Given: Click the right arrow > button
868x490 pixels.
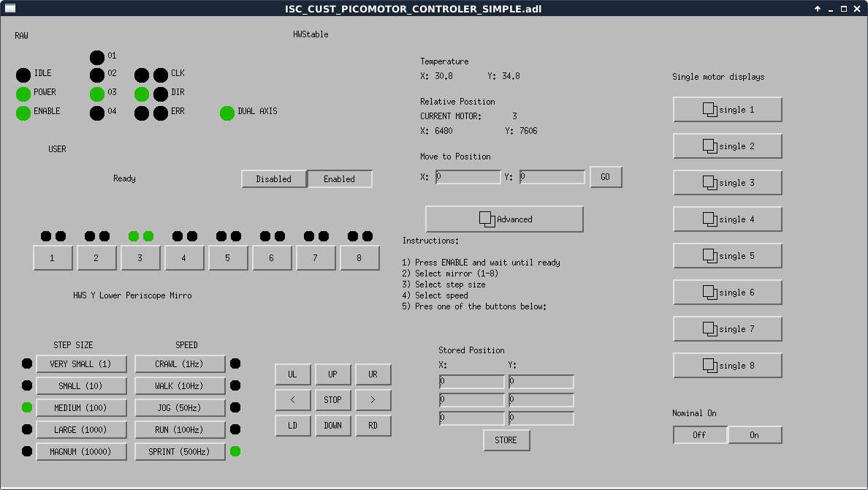Looking at the screenshot, I should [x=373, y=400].
